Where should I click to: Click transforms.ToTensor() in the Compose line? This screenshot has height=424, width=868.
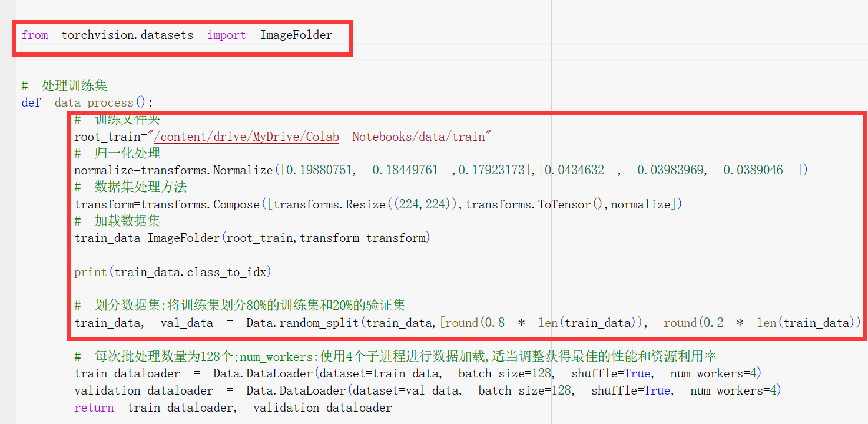tap(530, 204)
